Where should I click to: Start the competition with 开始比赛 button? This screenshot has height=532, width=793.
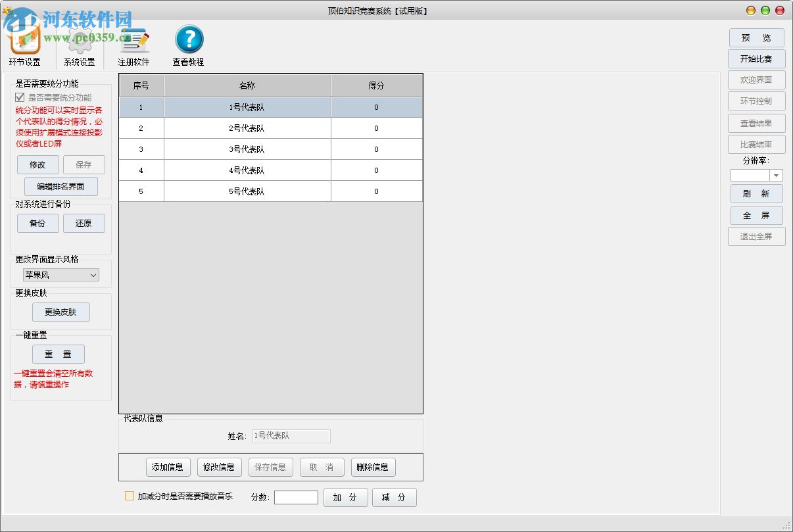click(x=756, y=59)
